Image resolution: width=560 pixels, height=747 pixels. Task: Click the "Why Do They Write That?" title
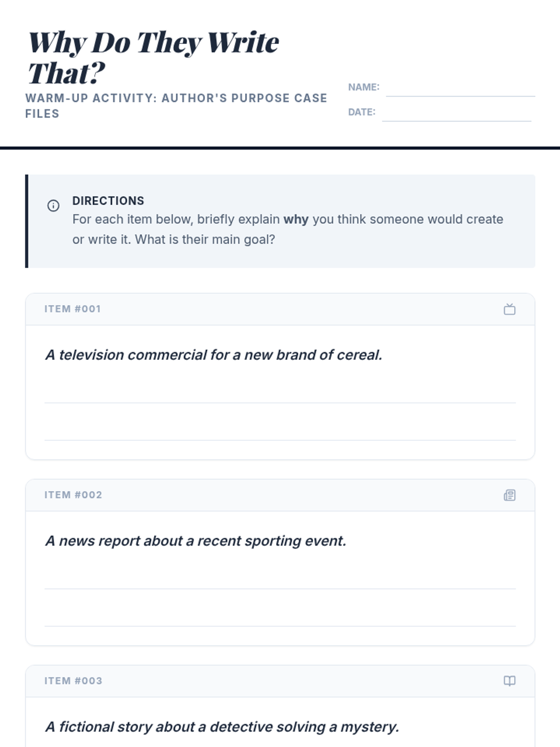tap(154, 57)
